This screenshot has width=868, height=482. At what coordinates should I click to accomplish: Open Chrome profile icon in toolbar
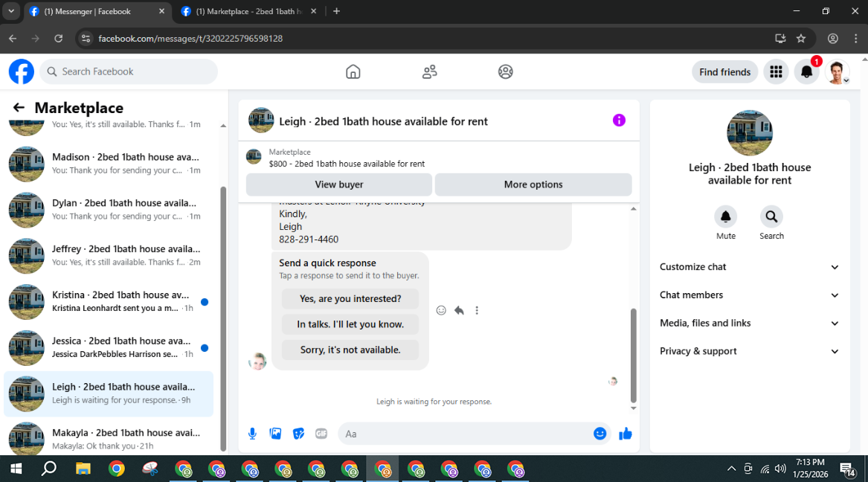[x=832, y=38]
